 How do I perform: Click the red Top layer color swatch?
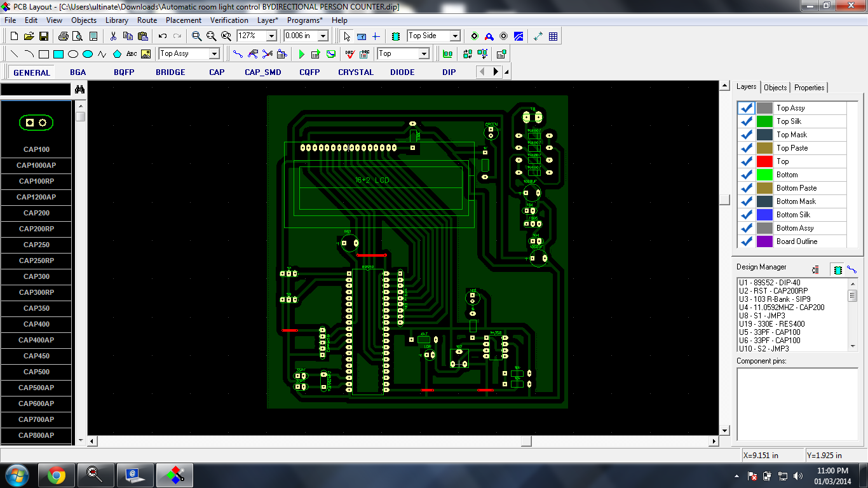coord(765,161)
